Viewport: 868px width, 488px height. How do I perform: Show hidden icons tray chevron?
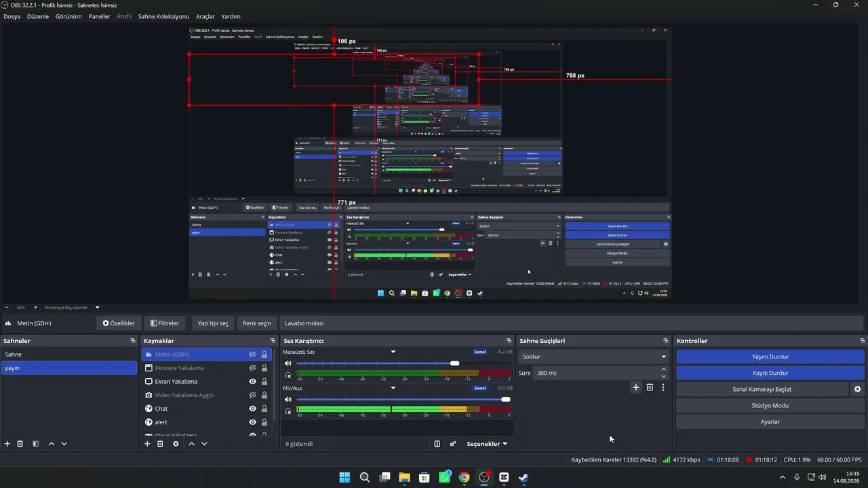click(782, 477)
